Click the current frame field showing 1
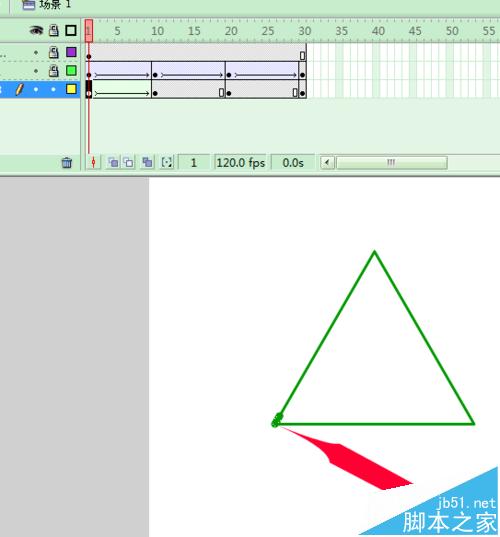 tap(194, 163)
